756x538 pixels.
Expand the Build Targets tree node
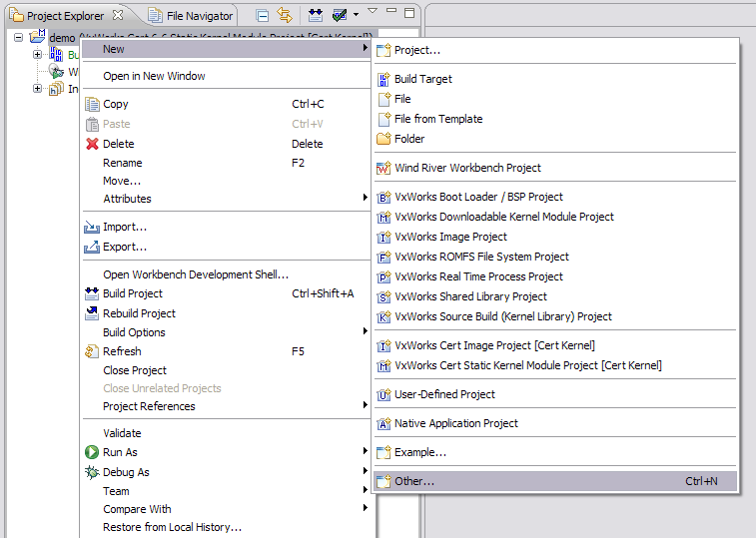tap(37, 55)
